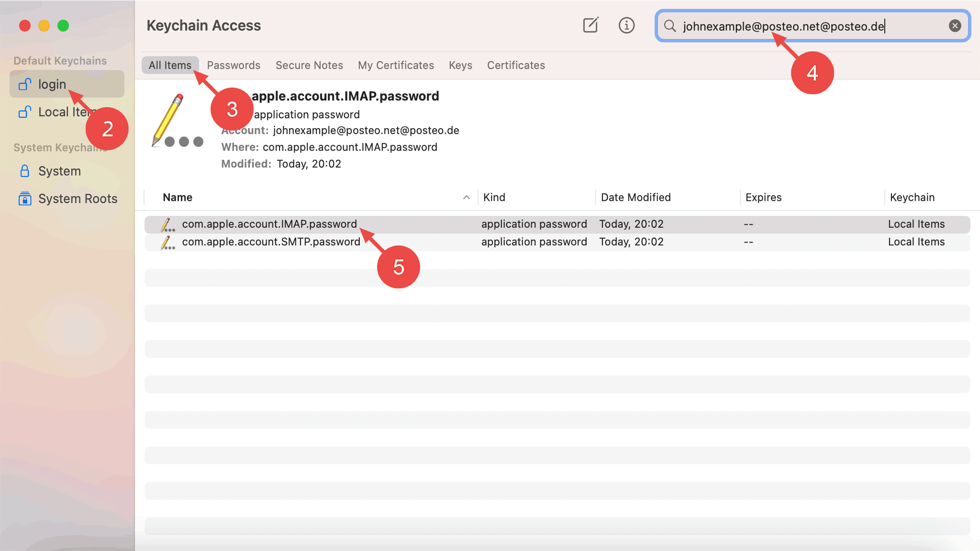Image resolution: width=980 pixels, height=551 pixels.
Task: Sort items by the Kind column
Action: (x=494, y=198)
